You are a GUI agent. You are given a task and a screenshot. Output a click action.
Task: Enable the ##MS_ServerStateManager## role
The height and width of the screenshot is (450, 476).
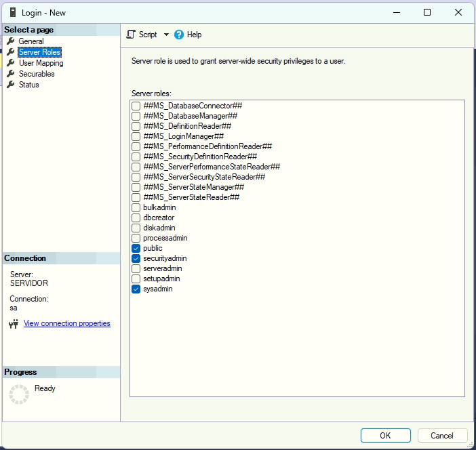(136, 187)
